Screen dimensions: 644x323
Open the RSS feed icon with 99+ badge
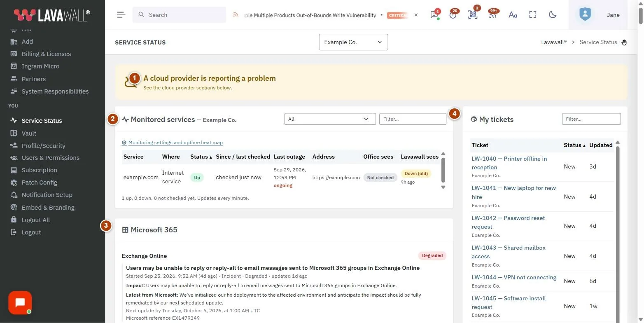[x=492, y=15]
